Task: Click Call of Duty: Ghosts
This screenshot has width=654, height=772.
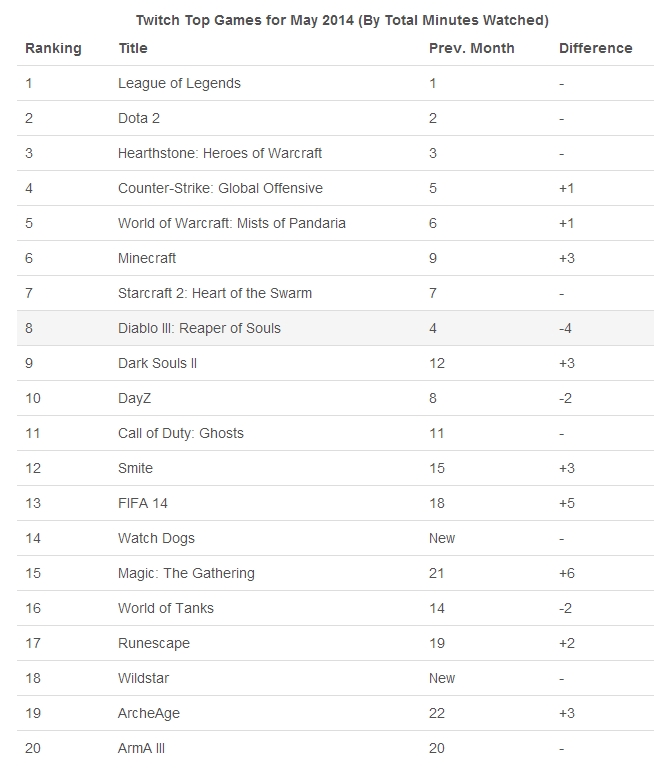Action: [181, 433]
